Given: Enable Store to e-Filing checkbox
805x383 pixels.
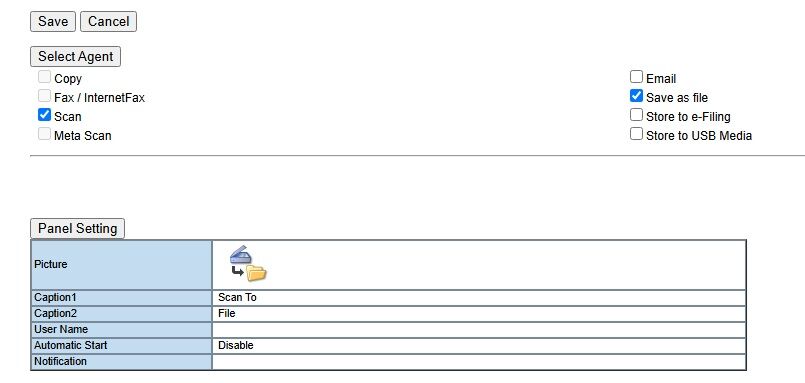Looking at the screenshot, I should click(x=637, y=115).
